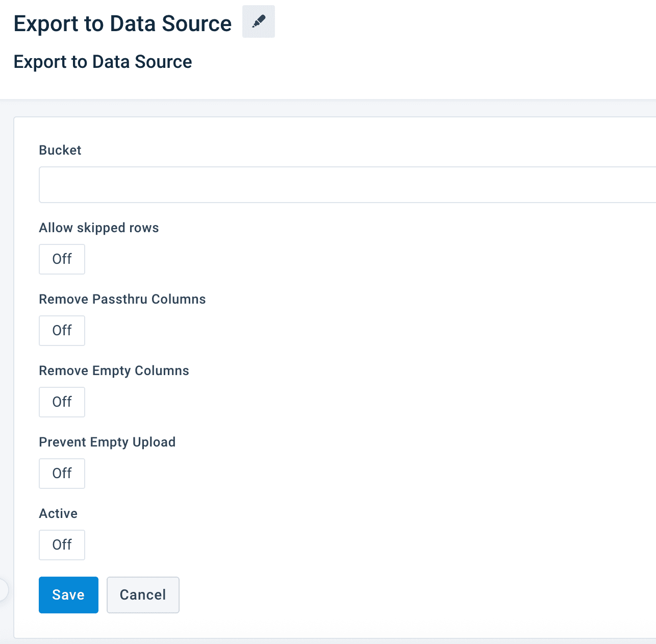Select the Remove Empty Columns label text

point(114,370)
